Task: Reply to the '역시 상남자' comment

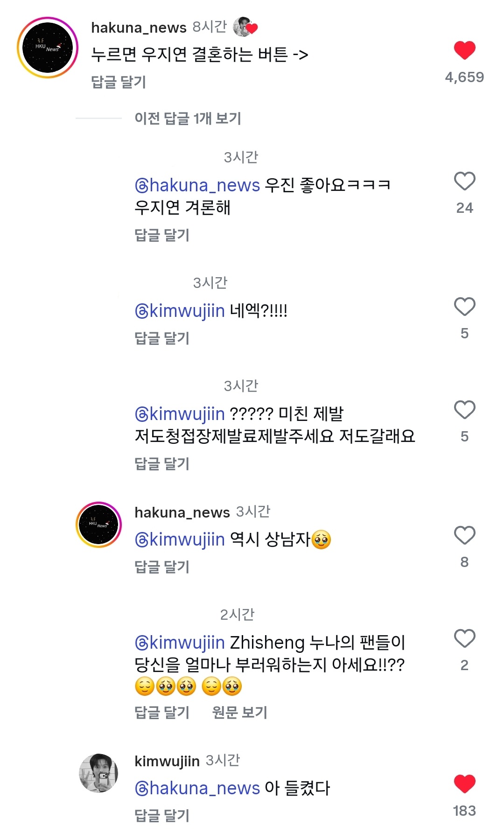Action: pos(162,567)
